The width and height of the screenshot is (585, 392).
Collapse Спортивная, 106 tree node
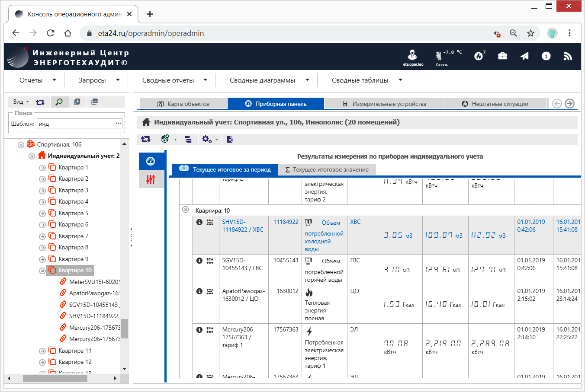pos(21,145)
